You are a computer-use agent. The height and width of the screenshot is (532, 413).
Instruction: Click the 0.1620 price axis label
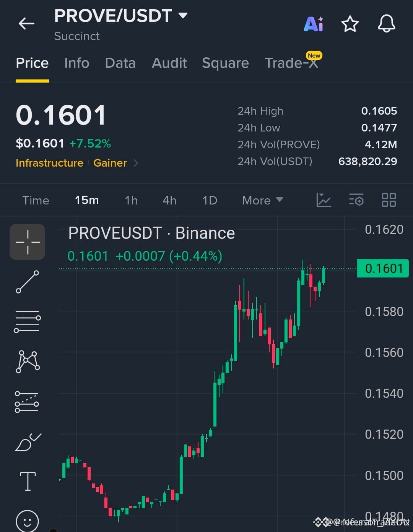[384, 229]
